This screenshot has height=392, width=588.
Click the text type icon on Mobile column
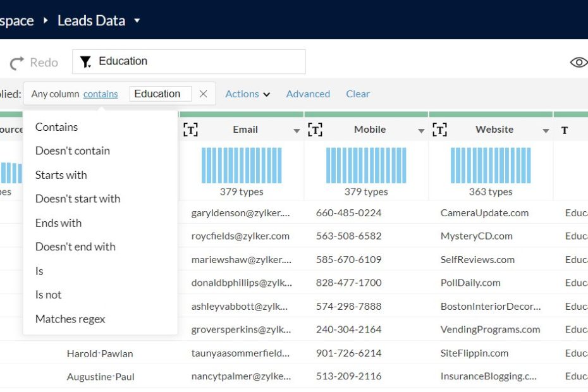pos(315,130)
